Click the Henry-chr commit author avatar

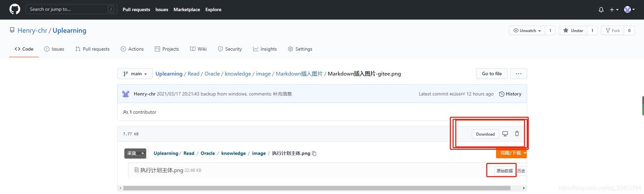(x=126, y=94)
